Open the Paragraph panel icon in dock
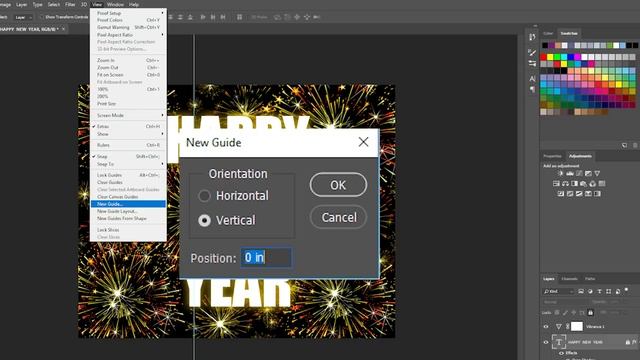The height and width of the screenshot is (360, 640). pyautogui.click(x=532, y=89)
